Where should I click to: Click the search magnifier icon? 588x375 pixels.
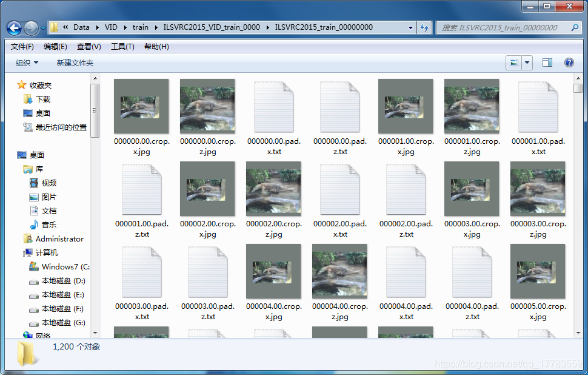pos(575,27)
